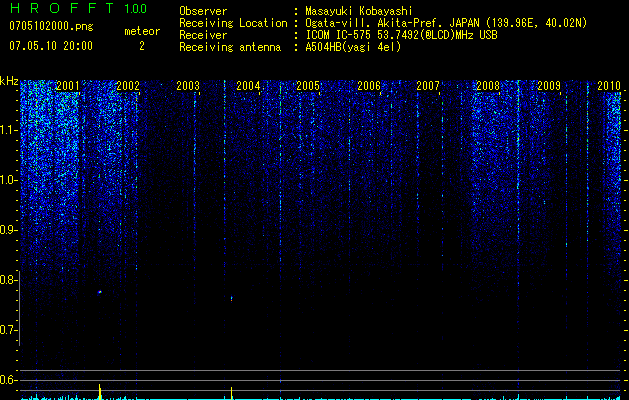
Task: Click the Receiving antenna label
Action: coord(230,47)
